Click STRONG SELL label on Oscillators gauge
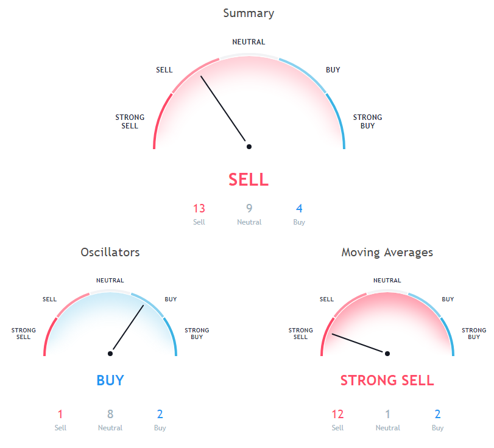 24,334
